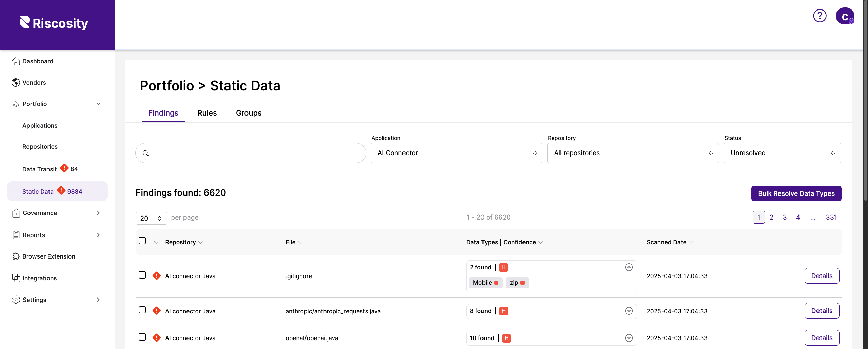Click the Settings gear icon
Image resolution: width=868 pixels, height=349 pixels.
[16, 300]
